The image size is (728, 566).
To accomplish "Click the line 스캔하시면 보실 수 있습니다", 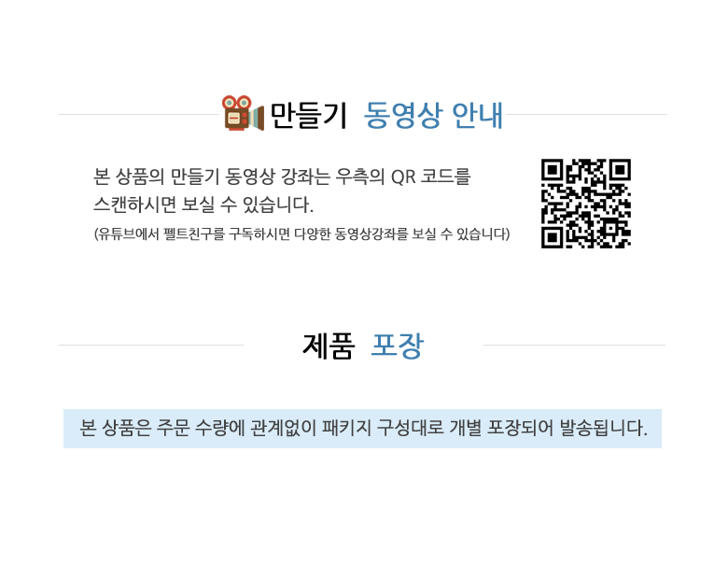I will [x=203, y=205].
